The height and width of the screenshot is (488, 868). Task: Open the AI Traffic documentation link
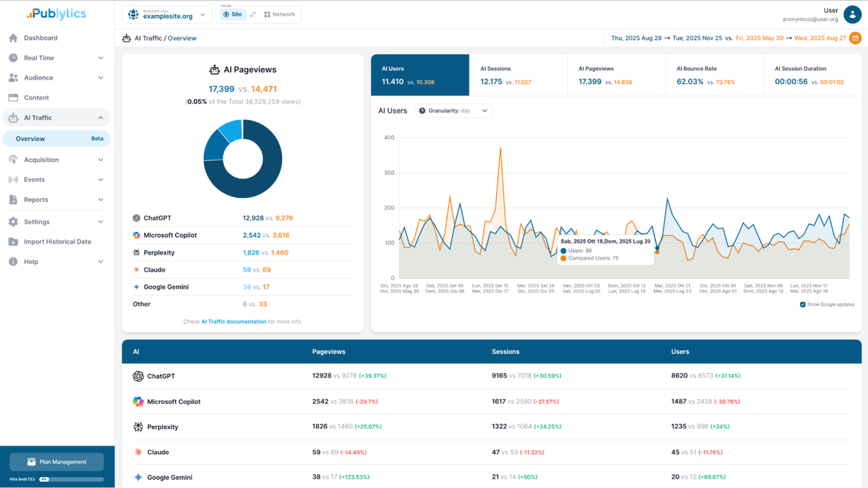click(234, 321)
